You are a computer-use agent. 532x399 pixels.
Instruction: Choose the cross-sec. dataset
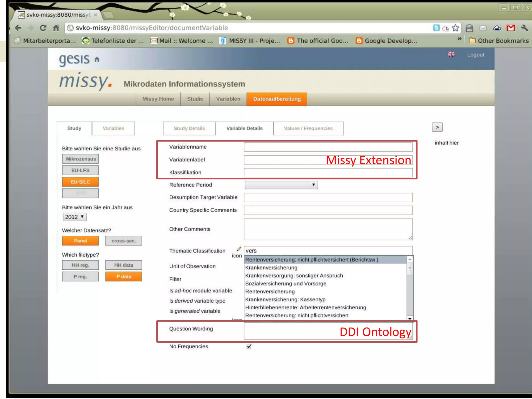click(x=124, y=241)
